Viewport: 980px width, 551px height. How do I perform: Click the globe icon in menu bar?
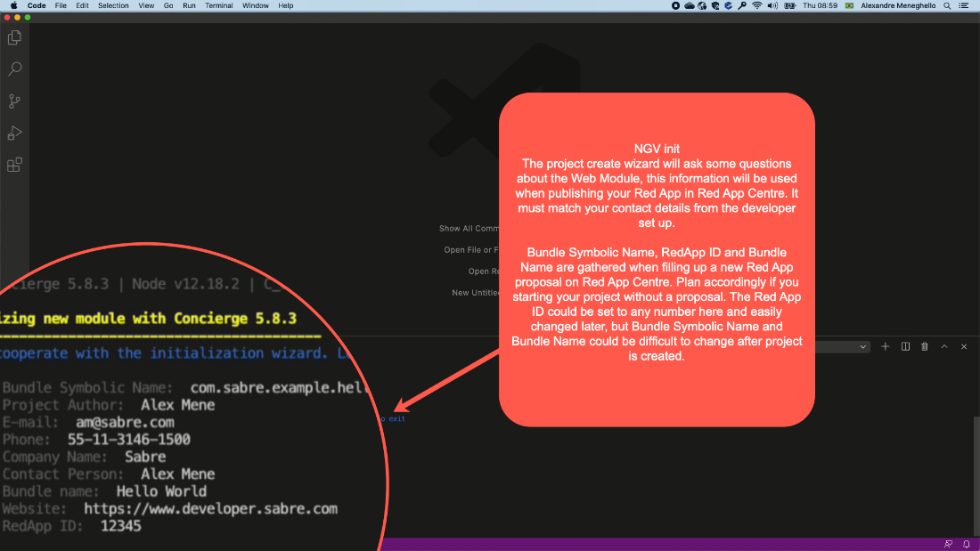coord(703,5)
